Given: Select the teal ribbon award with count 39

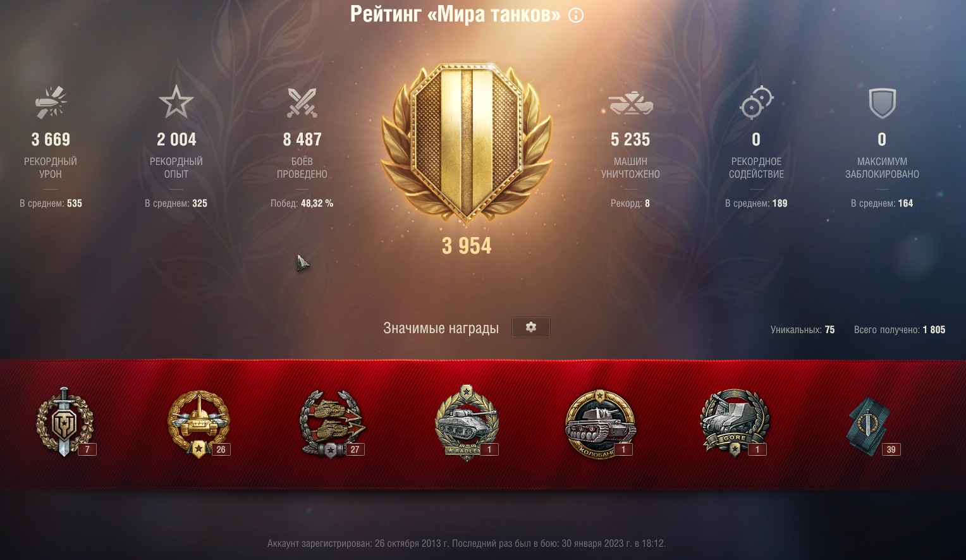Looking at the screenshot, I should (869, 426).
